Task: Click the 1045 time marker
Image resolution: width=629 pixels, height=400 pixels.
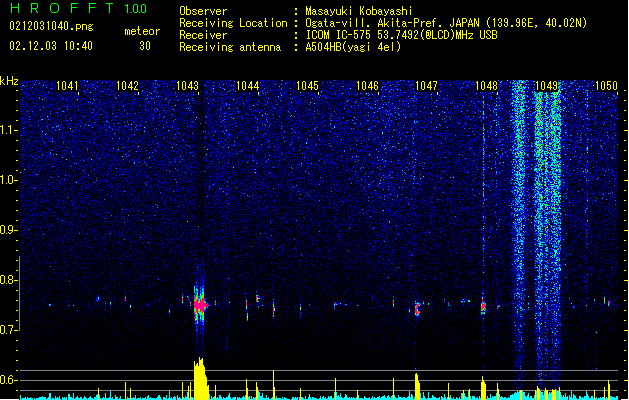Action: [307, 86]
